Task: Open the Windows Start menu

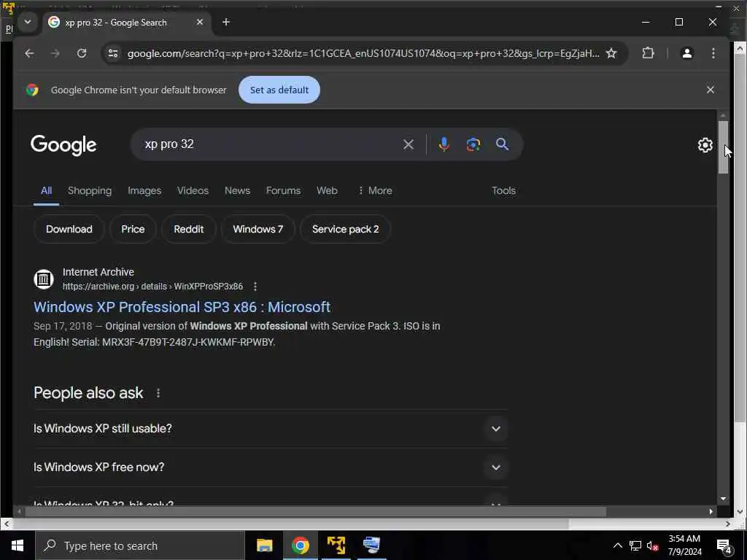Action: [x=18, y=545]
